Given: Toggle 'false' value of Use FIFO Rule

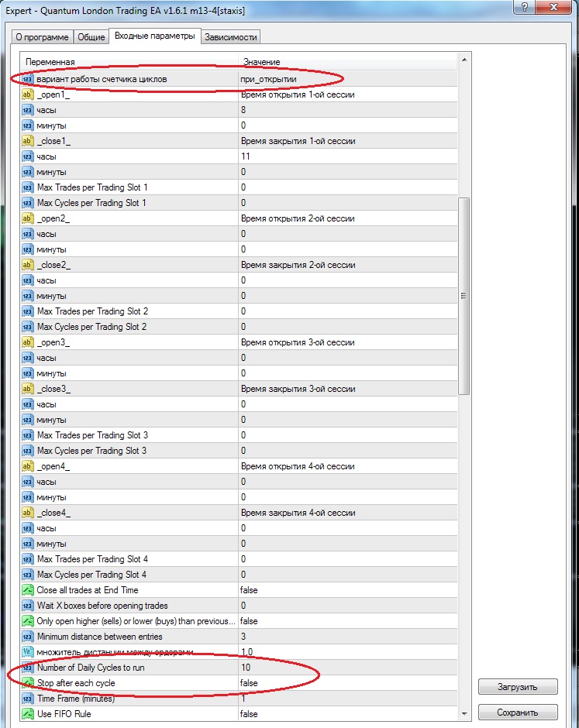Looking at the screenshot, I should [x=348, y=714].
